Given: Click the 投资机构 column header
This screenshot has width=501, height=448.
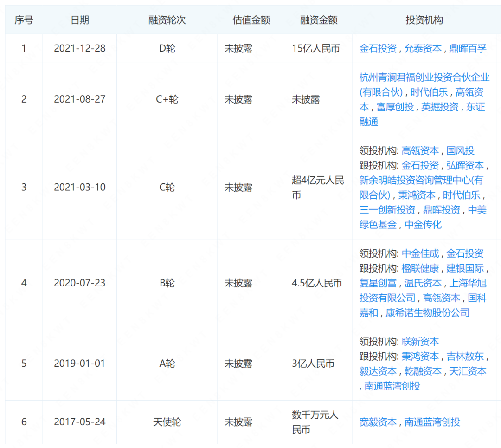Looking at the screenshot, I should (424, 20).
